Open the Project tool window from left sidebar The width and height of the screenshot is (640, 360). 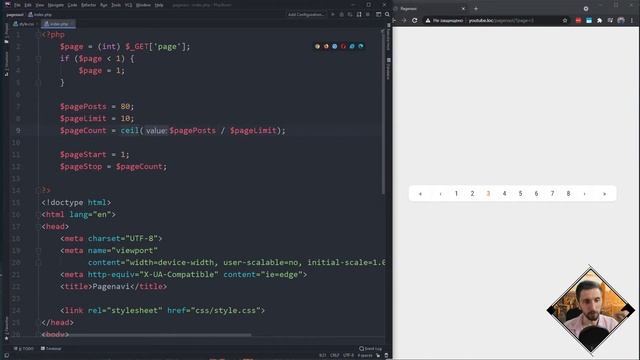point(6,34)
